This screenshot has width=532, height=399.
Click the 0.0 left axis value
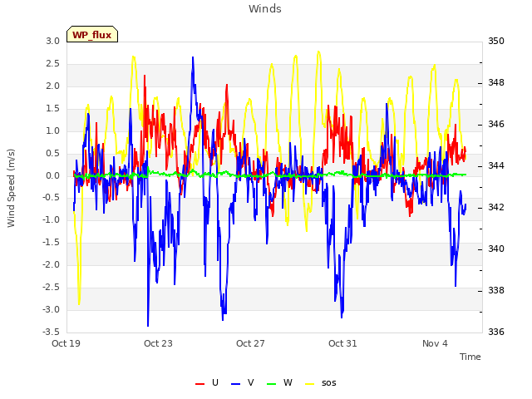tap(53, 175)
